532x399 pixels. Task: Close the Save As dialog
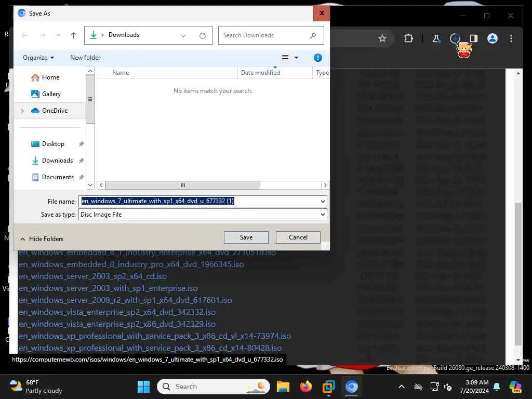(x=321, y=13)
